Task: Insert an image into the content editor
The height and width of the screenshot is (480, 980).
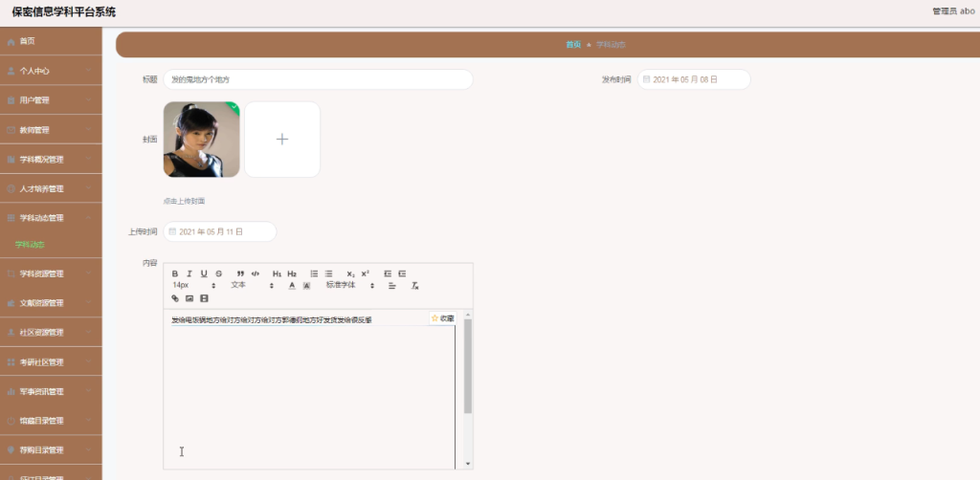Action: (x=189, y=298)
